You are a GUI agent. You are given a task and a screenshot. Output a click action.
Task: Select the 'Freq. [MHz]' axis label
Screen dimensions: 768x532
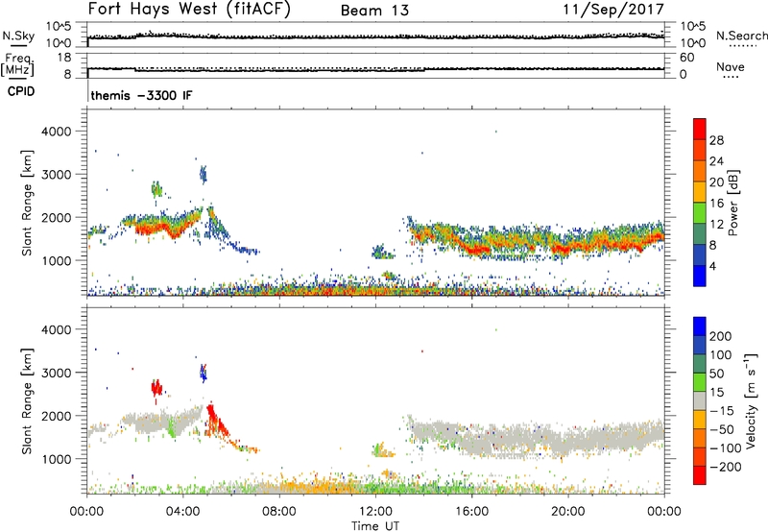coord(17,64)
